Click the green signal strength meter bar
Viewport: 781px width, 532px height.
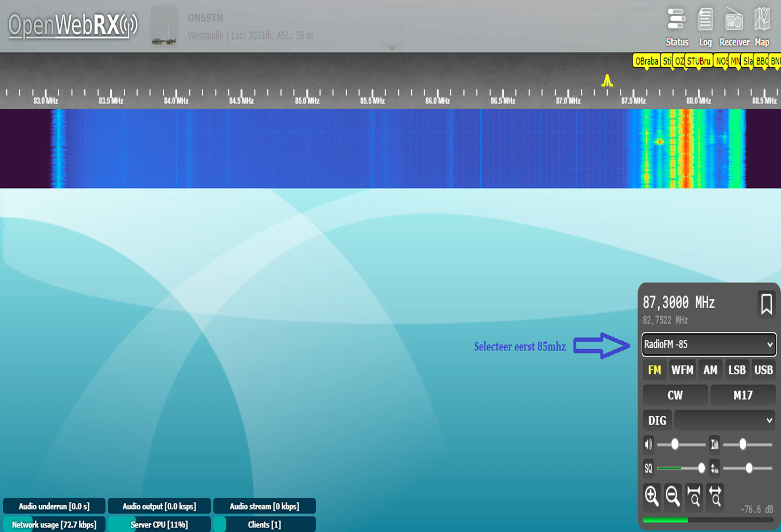[665, 520]
